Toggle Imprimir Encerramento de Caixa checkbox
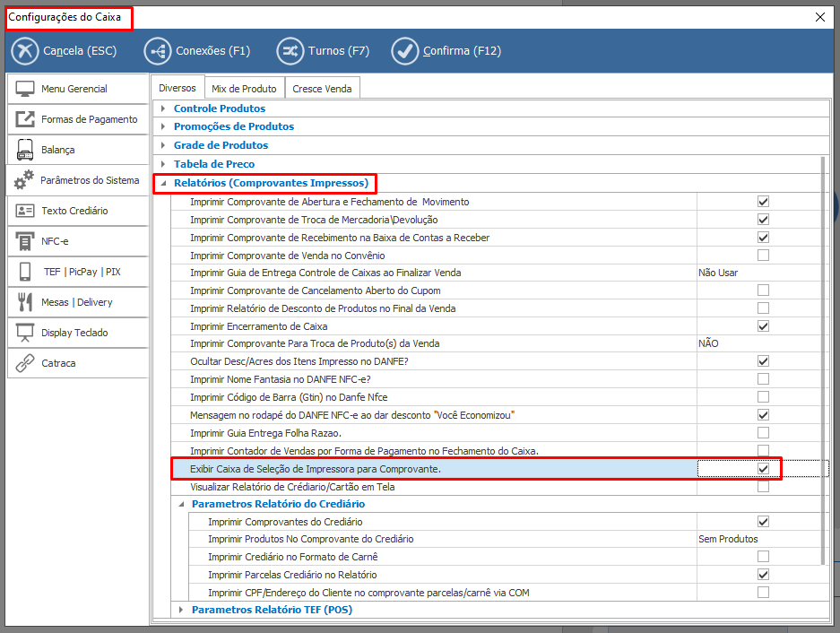 763,326
